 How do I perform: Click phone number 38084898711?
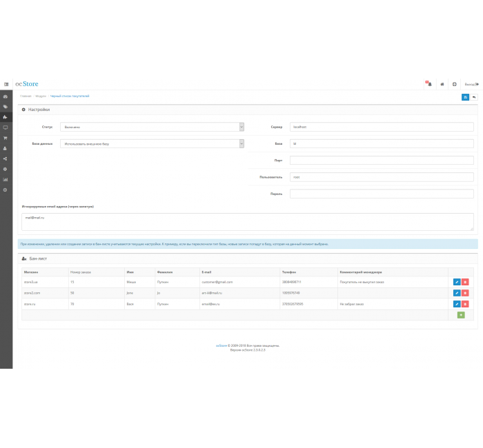pos(292,282)
